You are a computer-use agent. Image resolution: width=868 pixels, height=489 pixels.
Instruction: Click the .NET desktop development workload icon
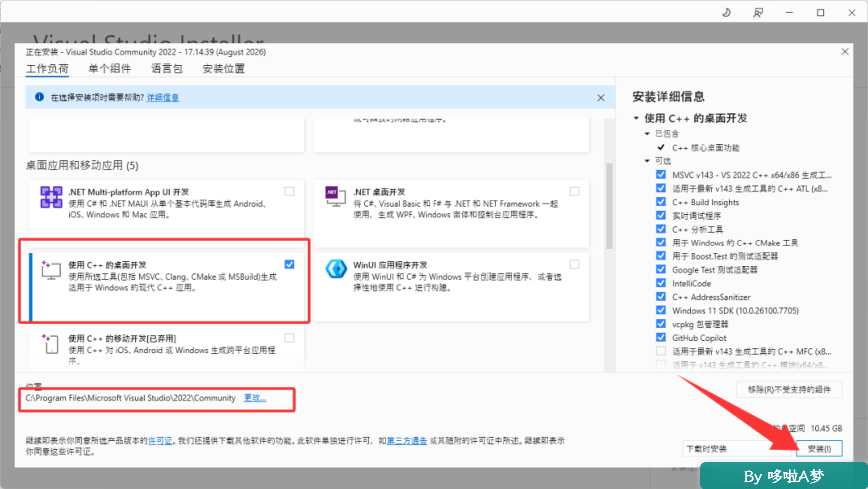[335, 196]
